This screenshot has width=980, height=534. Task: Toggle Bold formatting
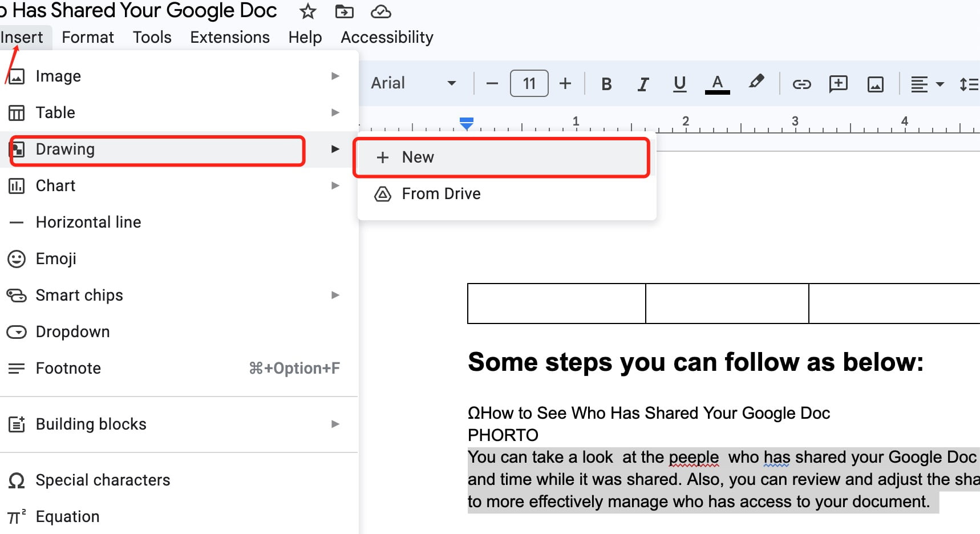coord(606,84)
